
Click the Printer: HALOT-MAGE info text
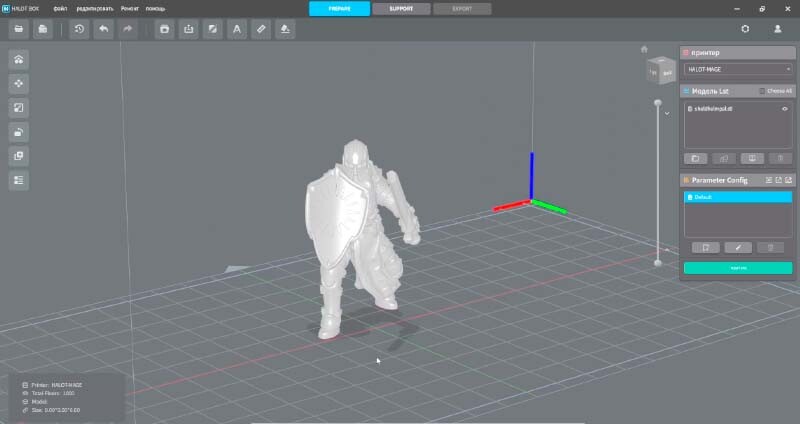(56, 385)
